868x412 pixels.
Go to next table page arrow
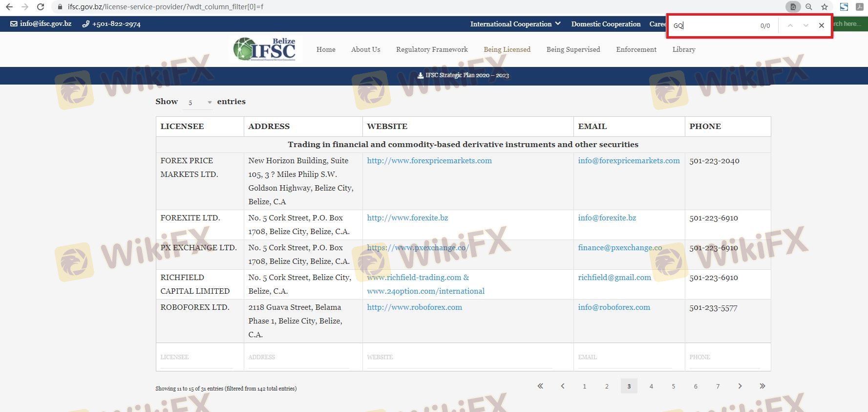point(740,386)
